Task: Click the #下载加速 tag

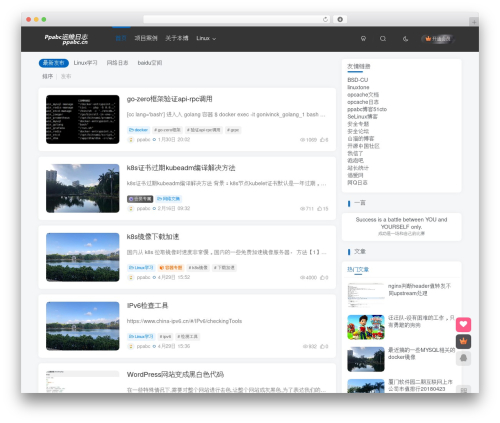Action: point(224,268)
